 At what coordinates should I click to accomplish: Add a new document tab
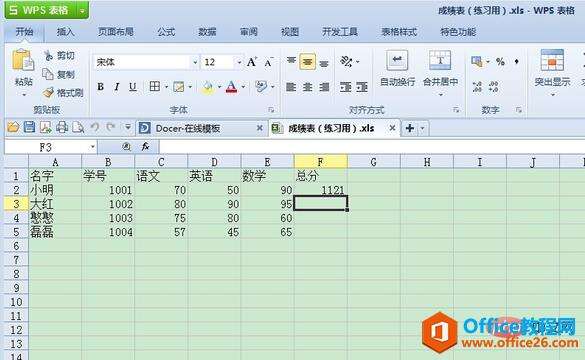click(x=410, y=128)
